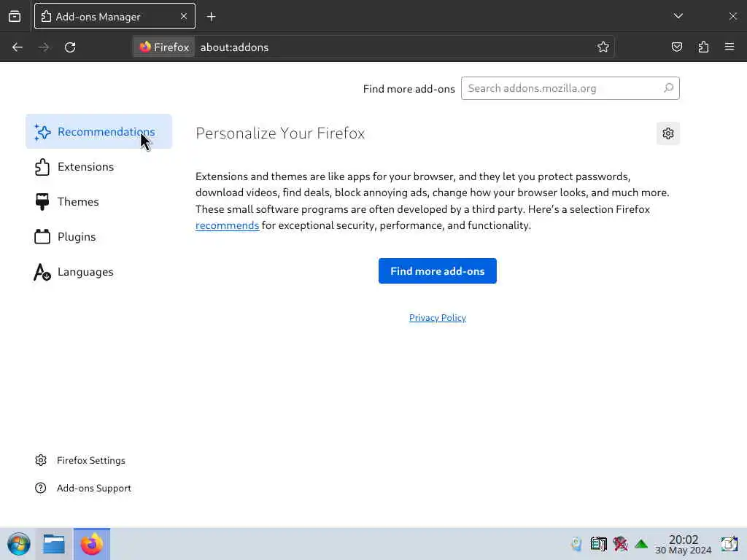Viewport: 747px width, 560px height.
Task: Open the Plugins sidebar category
Action: [99, 237]
